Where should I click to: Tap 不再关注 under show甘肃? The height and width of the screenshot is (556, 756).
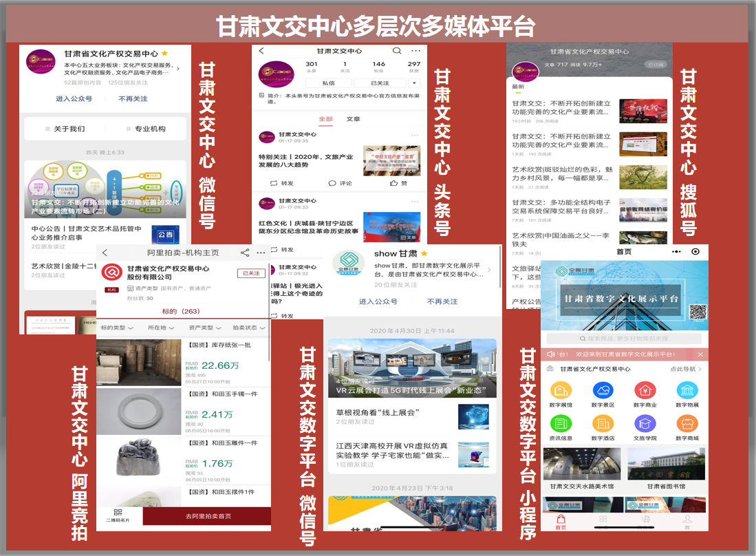click(442, 301)
